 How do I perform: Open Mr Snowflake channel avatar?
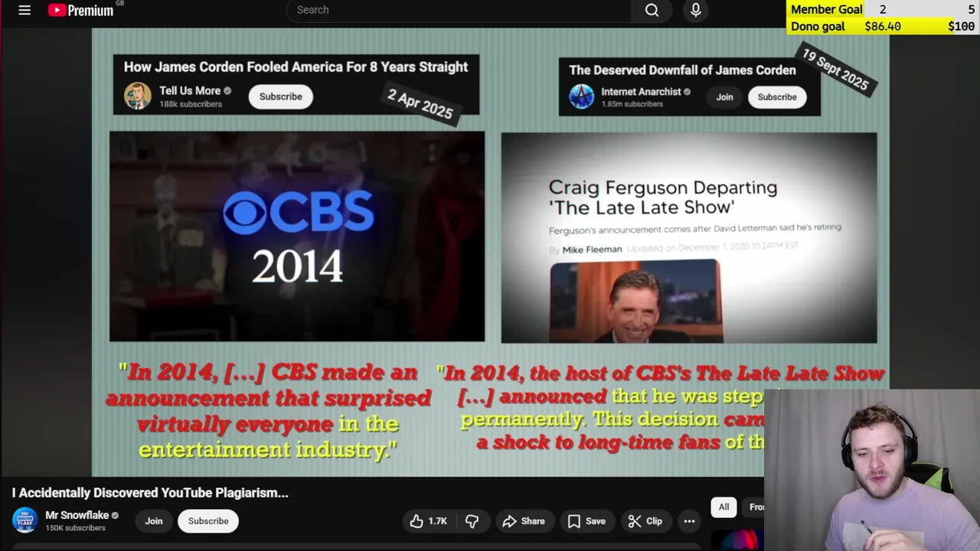click(24, 520)
